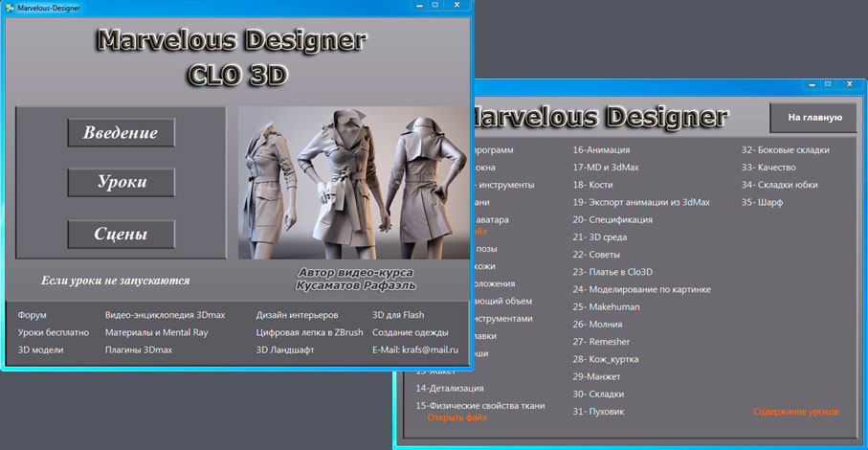
Task: Open lesson 15-Физические свойства ткани
Action: [480, 406]
